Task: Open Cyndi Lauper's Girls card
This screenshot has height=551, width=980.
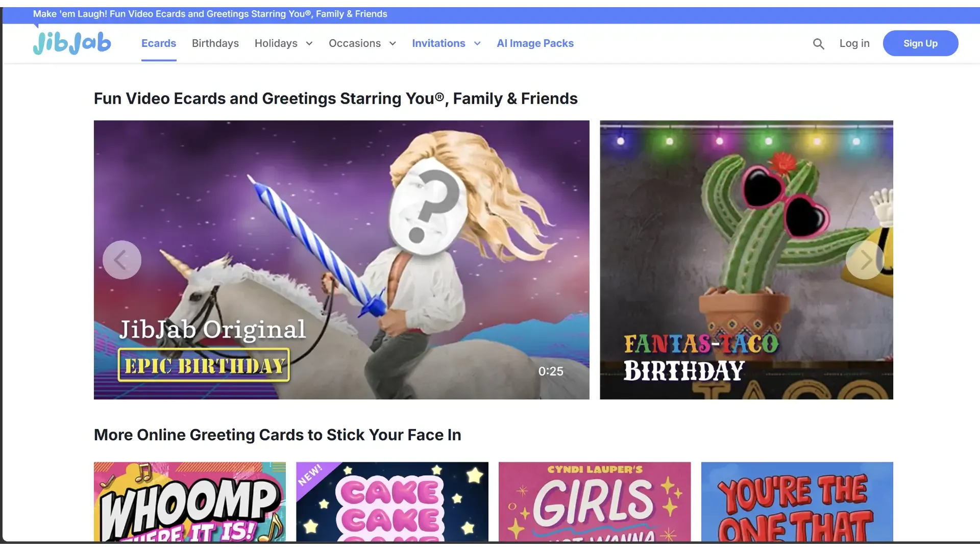Action: [595, 502]
